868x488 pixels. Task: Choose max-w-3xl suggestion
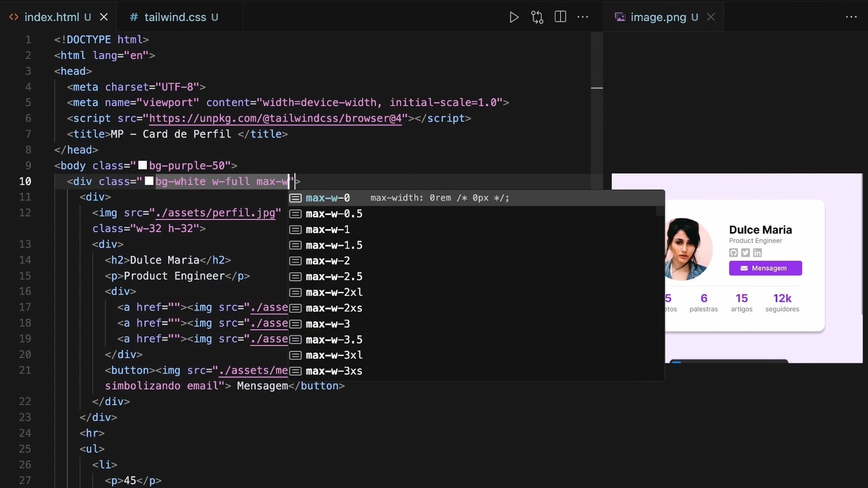coord(476,355)
